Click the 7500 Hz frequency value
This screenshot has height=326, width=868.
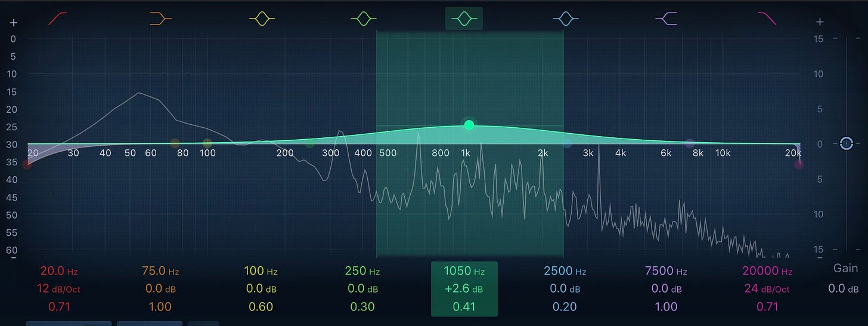[666, 271]
